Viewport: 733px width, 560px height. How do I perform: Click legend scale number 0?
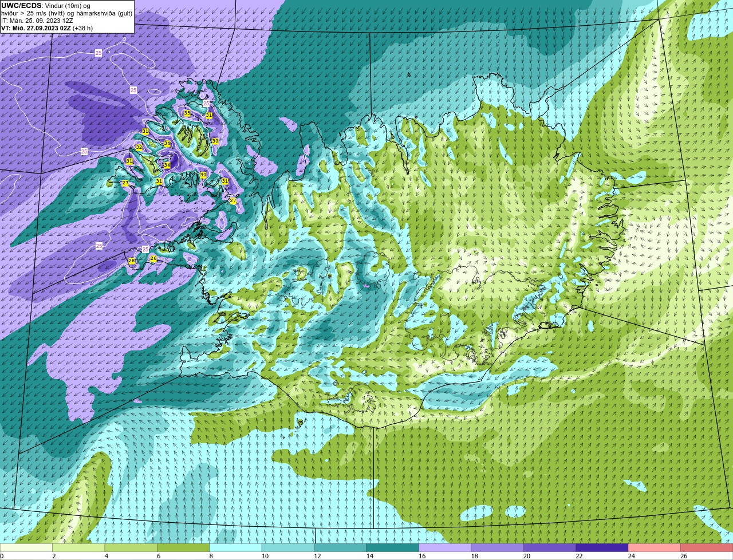coord(2,556)
